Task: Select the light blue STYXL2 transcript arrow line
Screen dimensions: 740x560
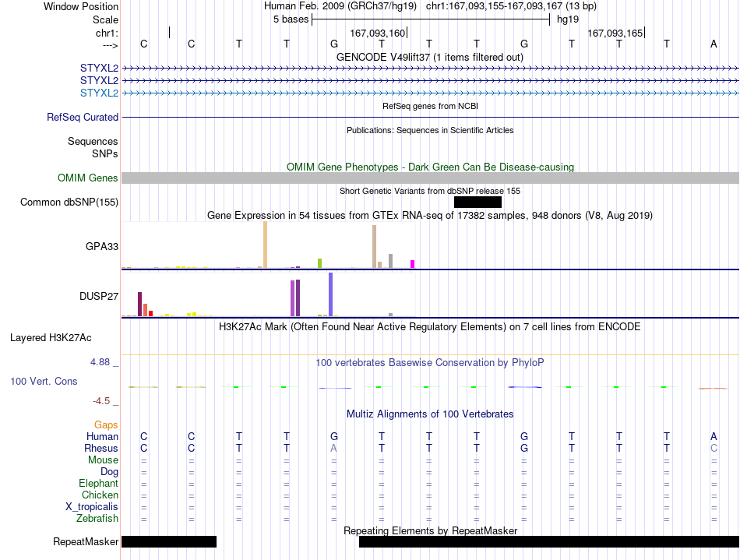Action: tap(431, 93)
